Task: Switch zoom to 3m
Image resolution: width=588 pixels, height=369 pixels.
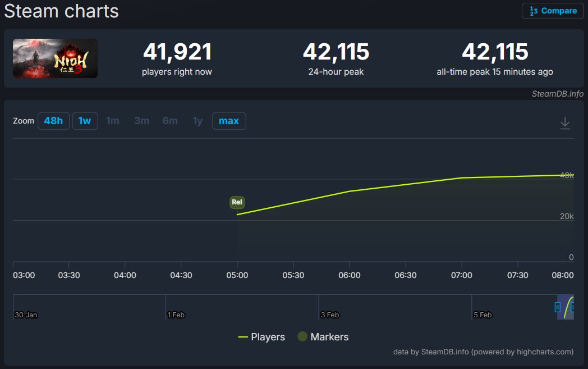Action: click(x=141, y=121)
